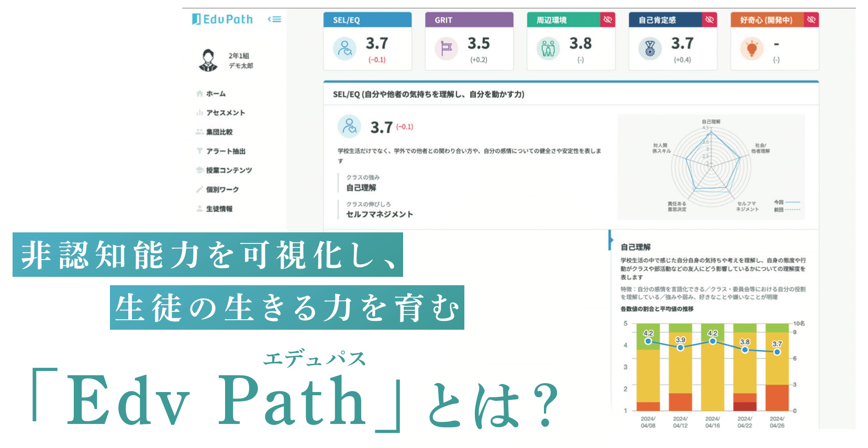
Task: Click the 自己肯定感 medal icon
Action: click(650, 49)
